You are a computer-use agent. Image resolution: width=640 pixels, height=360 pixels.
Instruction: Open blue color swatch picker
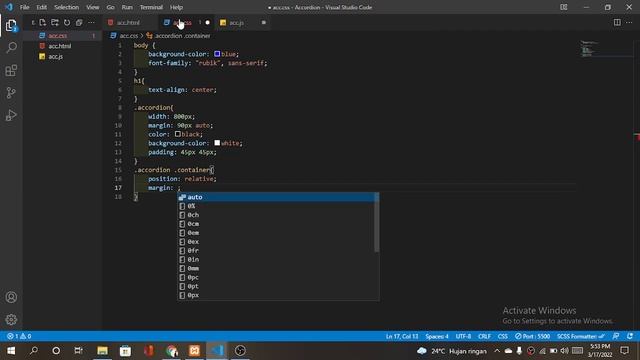click(217, 54)
